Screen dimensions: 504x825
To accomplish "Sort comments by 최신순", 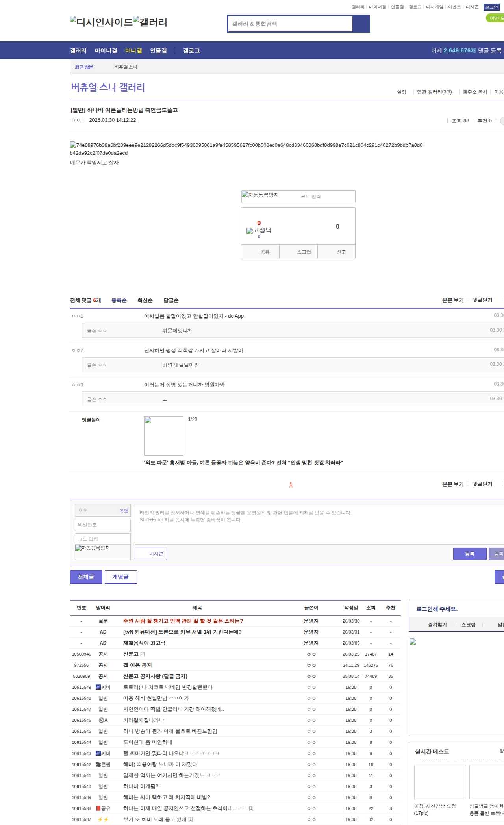I will click(x=145, y=300).
